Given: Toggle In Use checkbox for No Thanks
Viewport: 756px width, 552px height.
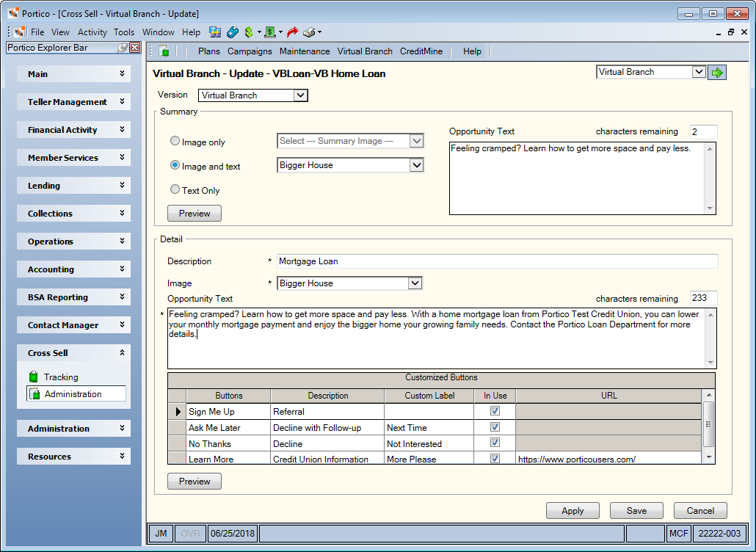Looking at the screenshot, I should click(495, 443).
